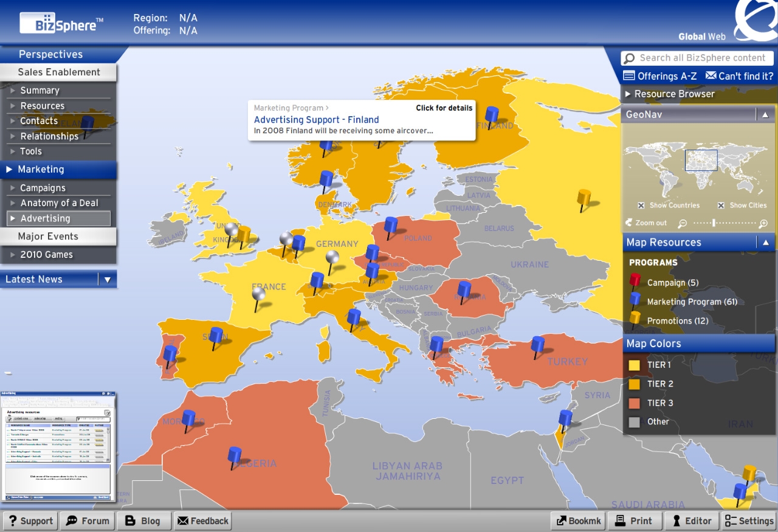
Task: Select the blue pin on Greece
Action: click(x=436, y=345)
